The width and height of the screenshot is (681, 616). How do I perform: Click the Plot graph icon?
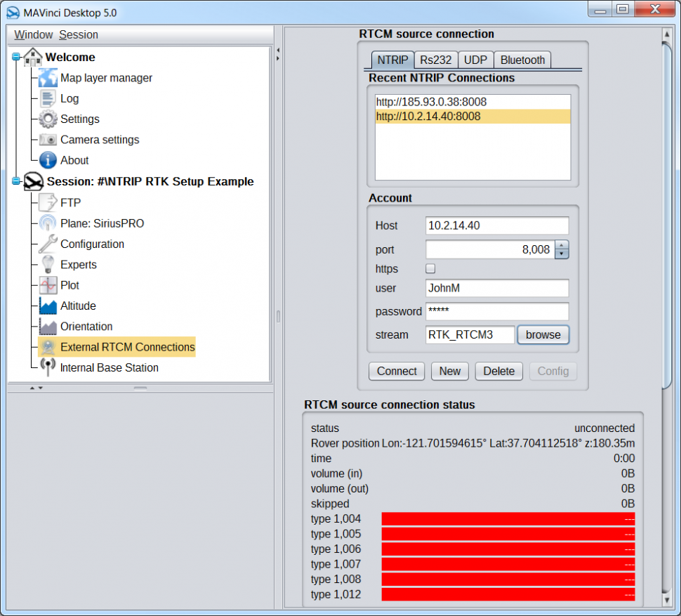point(48,285)
